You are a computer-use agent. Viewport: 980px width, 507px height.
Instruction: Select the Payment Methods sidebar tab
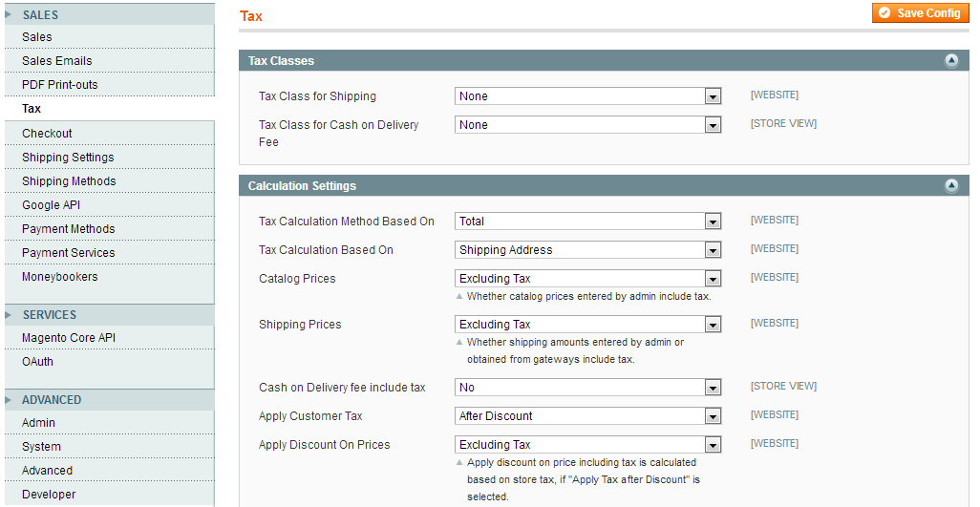coord(68,229)
